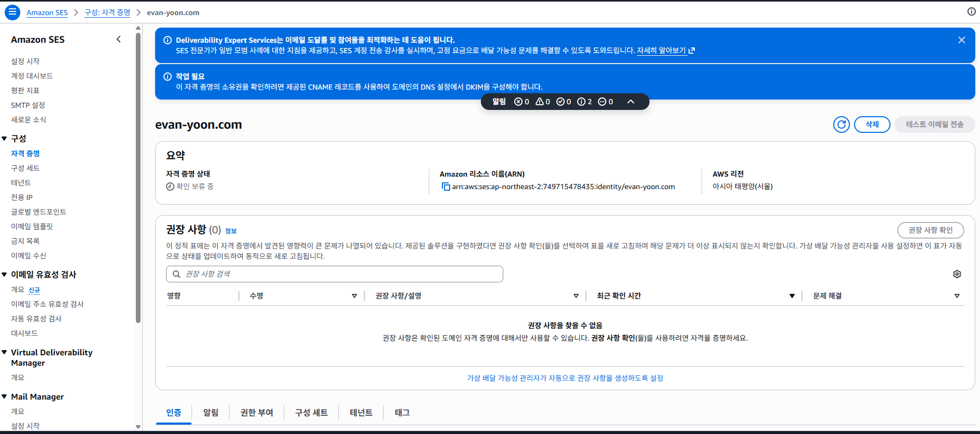Select 자격 증명 in sidebar
Image resolution: width=980 pixels, height=434 pixels.
tap(26, 154)
